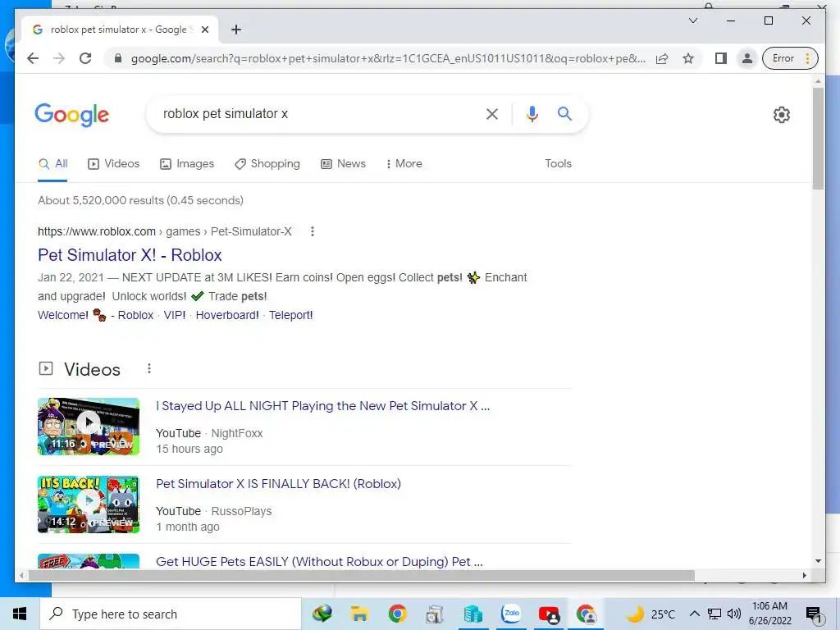Open the Chrome Error menu button
Screen dimensions: 840x630
pos(790,58)
